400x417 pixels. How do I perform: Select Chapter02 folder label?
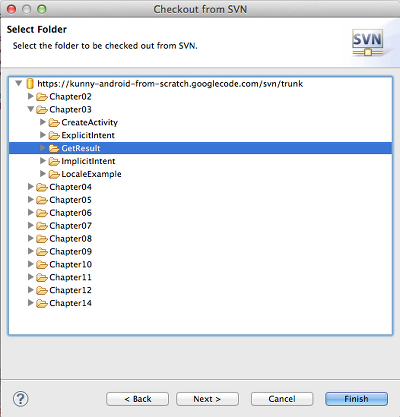(x=70, y=97)
